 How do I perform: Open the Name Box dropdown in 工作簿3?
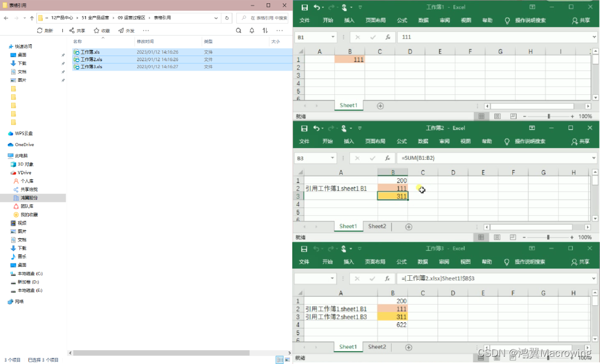pos(332,279)
